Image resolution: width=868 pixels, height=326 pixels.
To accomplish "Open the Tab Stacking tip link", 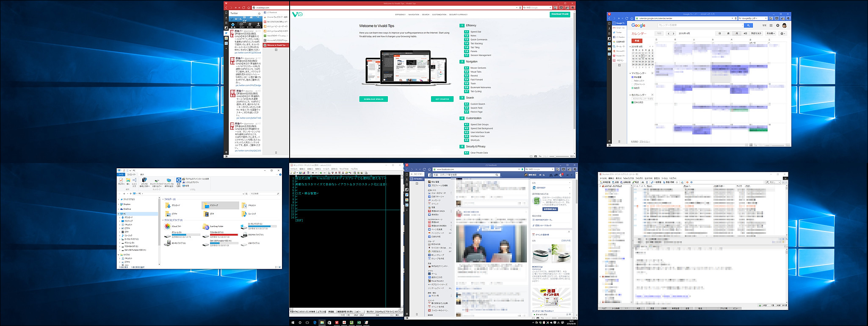I will (x=476, y=44).
